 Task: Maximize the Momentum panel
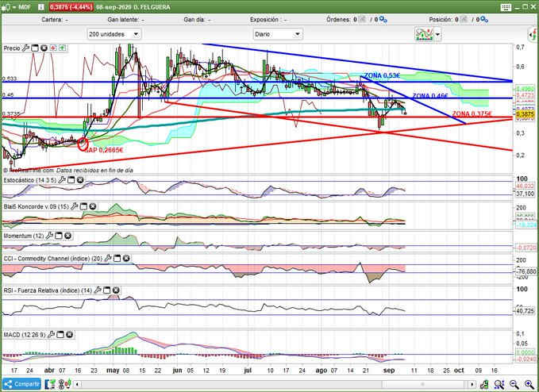tap(59, 236)
